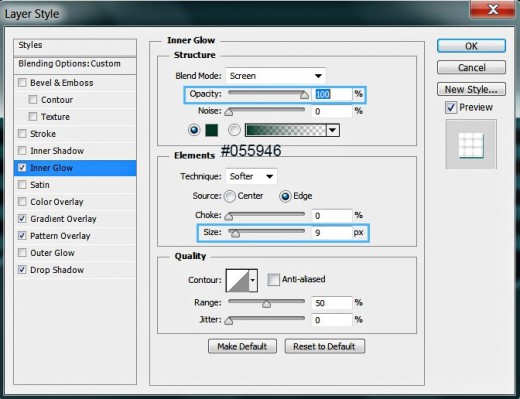Click the Cancel button
520x399 pixels.
[x=471, y=68]
